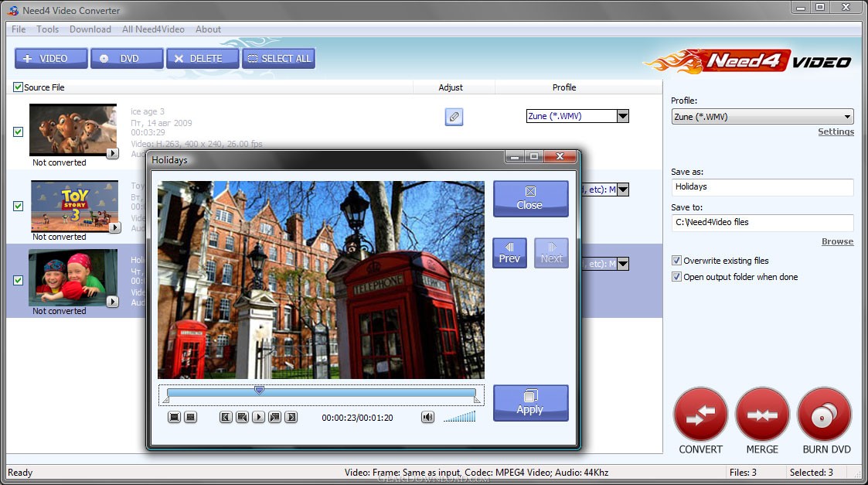Click the right trim triangle on the timeline
The image size is (868, 485).
coord(477,398)
